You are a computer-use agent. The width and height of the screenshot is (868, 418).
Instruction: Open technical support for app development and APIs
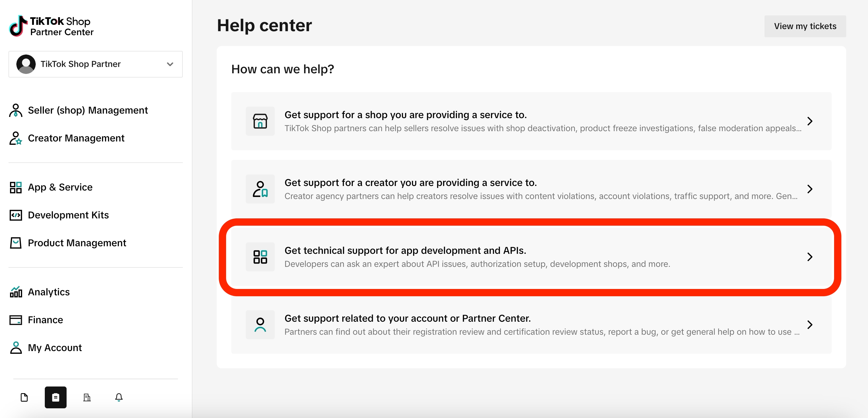(x=531, y=257)
